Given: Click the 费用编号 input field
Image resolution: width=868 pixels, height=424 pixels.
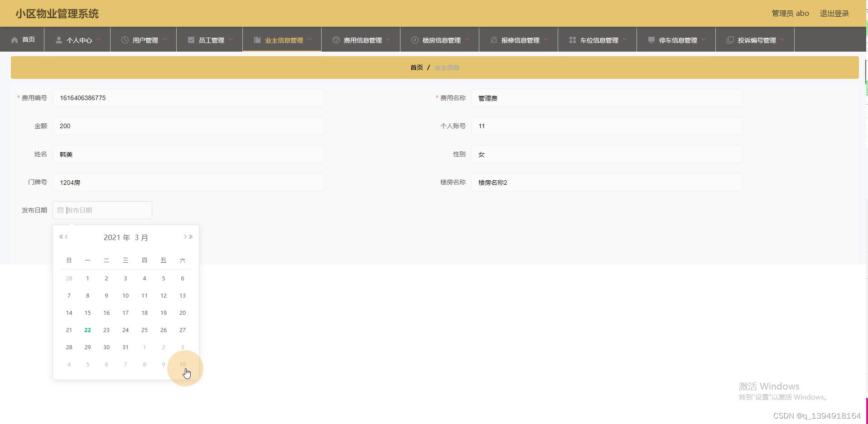Looking at the screenshot, I should [188, 98].
